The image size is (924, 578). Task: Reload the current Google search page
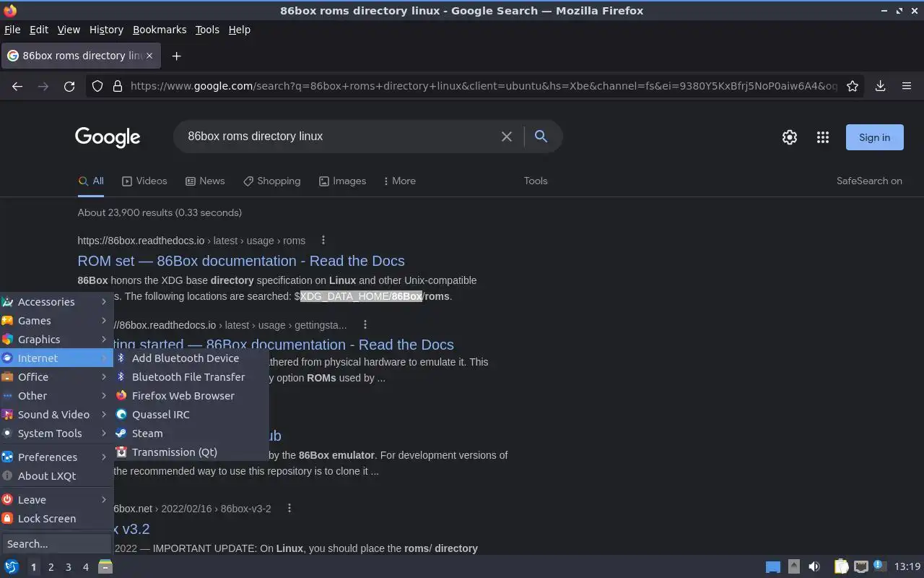(69, 86)
